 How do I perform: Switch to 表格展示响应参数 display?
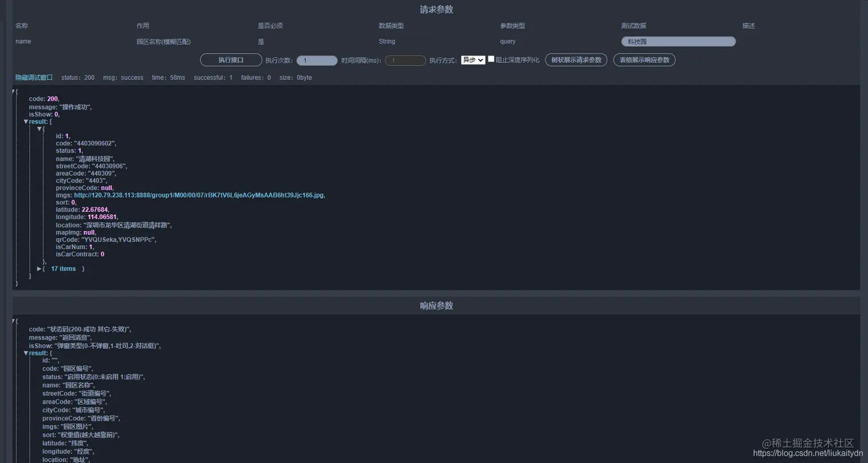click(x=644, y=60)
